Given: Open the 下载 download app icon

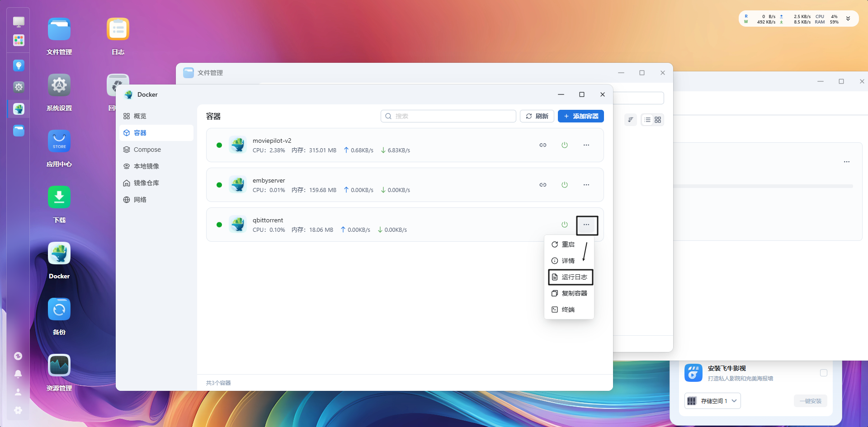Looking at the screenshot, I should pos(59,197).
